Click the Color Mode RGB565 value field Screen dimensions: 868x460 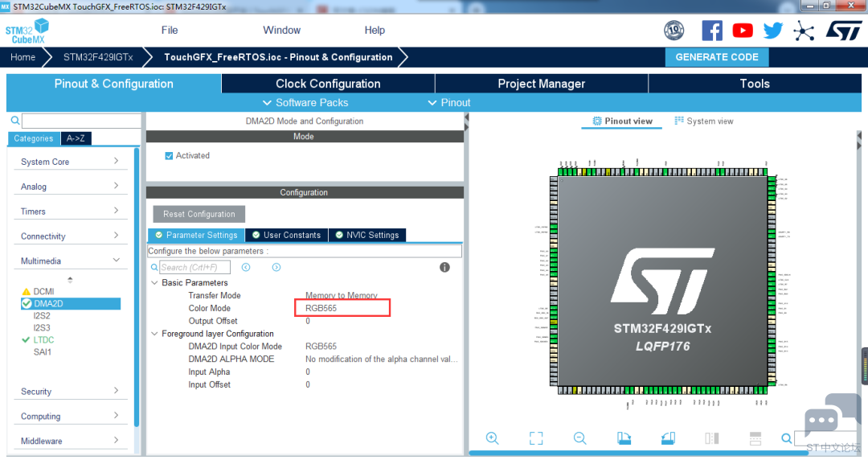click(342, 308)
